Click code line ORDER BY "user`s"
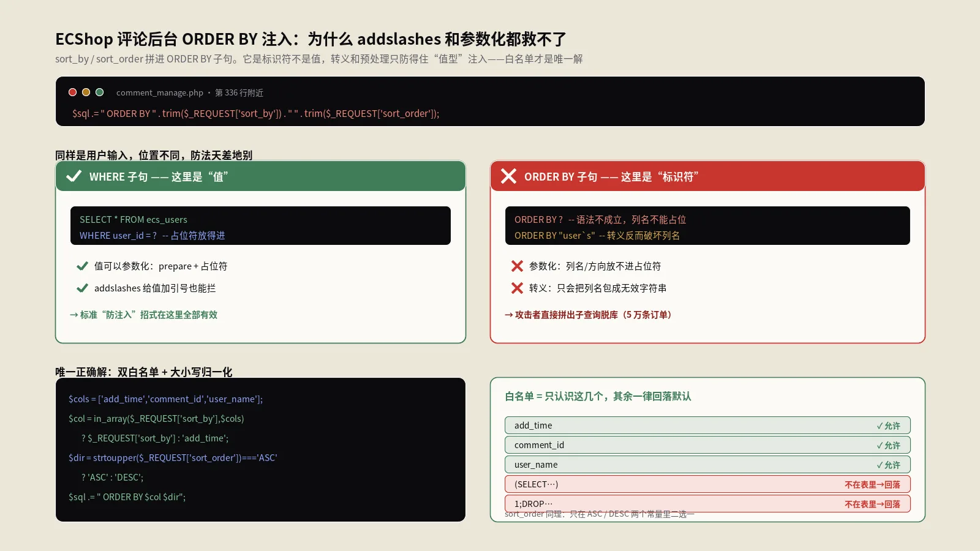This screenshot has width=980, height=551. pos(597,235)
